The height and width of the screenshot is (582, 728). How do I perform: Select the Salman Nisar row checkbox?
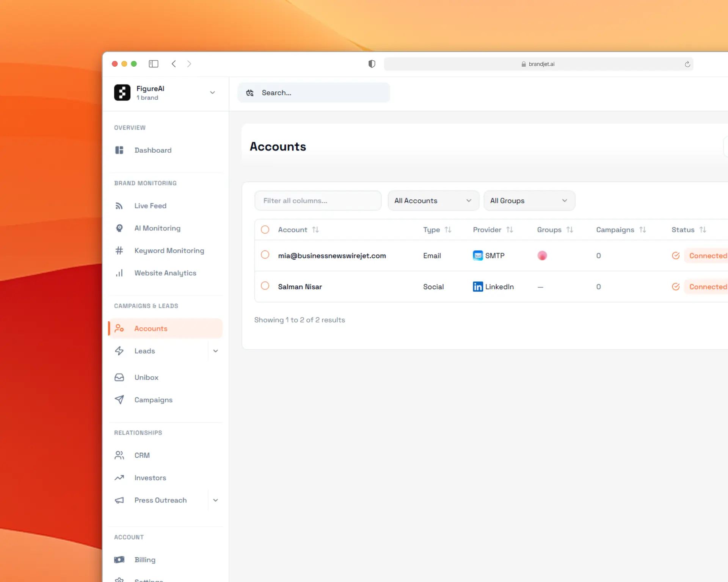pos(265,286)
